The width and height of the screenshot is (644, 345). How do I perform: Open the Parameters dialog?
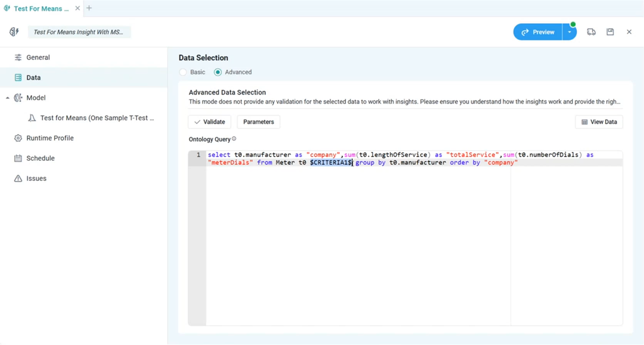(x=259, y=122)
